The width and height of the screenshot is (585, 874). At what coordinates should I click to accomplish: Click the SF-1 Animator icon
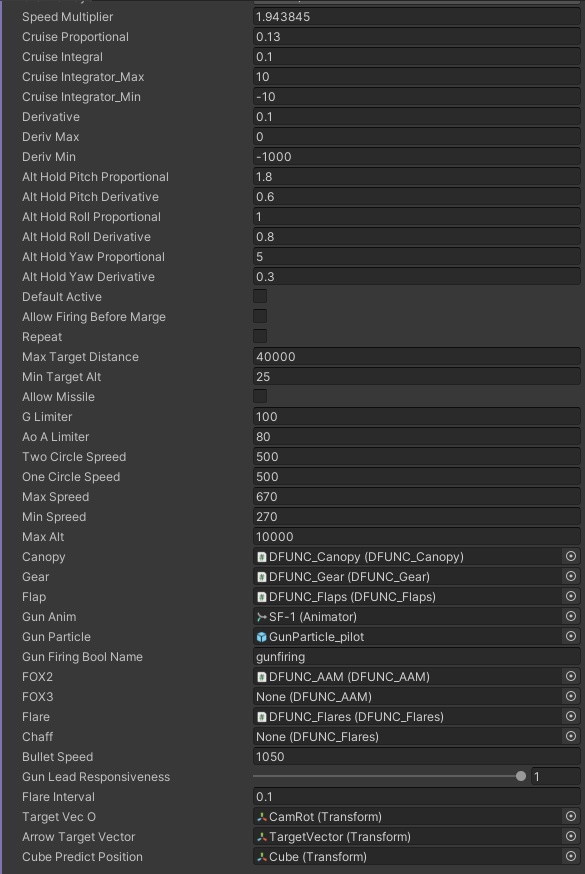click(261, 617)
